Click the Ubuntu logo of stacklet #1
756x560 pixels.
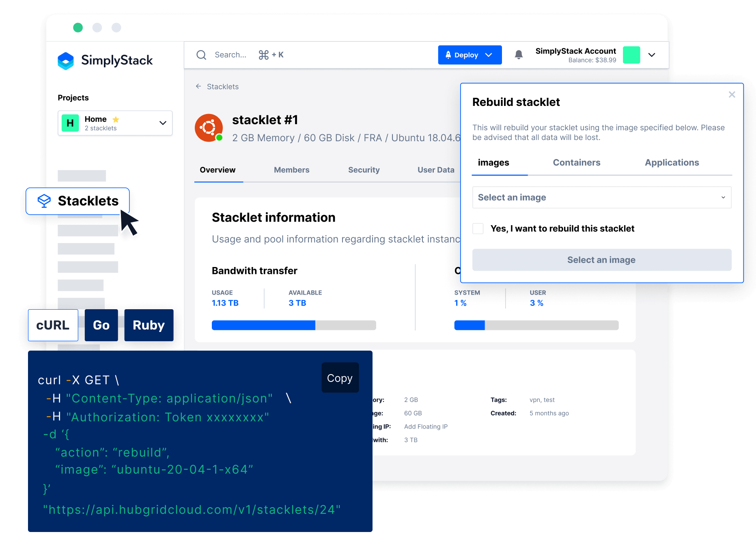tap(209, 128)
